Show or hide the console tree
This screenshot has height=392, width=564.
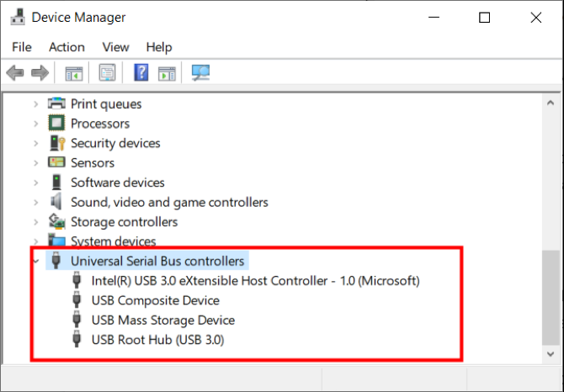(x=74, y=73)
